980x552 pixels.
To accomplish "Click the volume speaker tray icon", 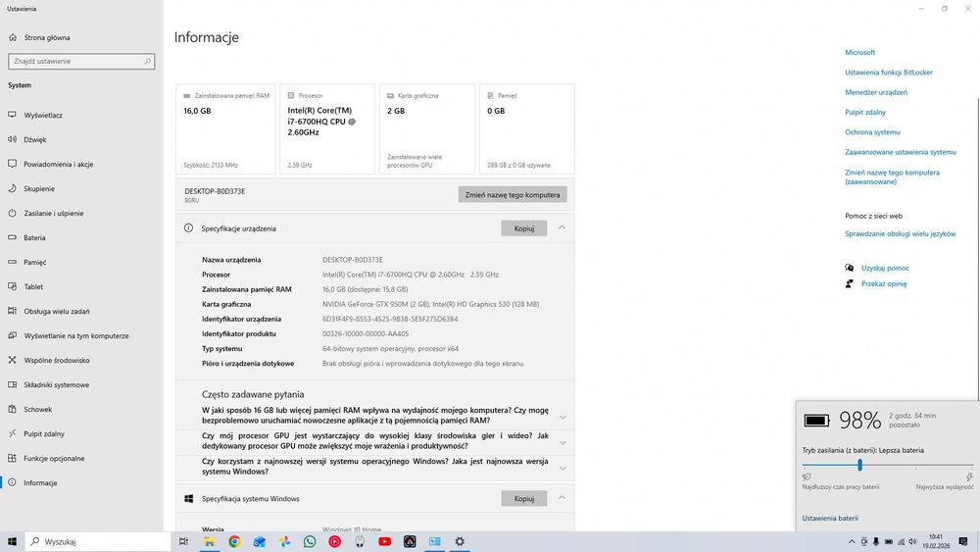I will pos(912,542).
